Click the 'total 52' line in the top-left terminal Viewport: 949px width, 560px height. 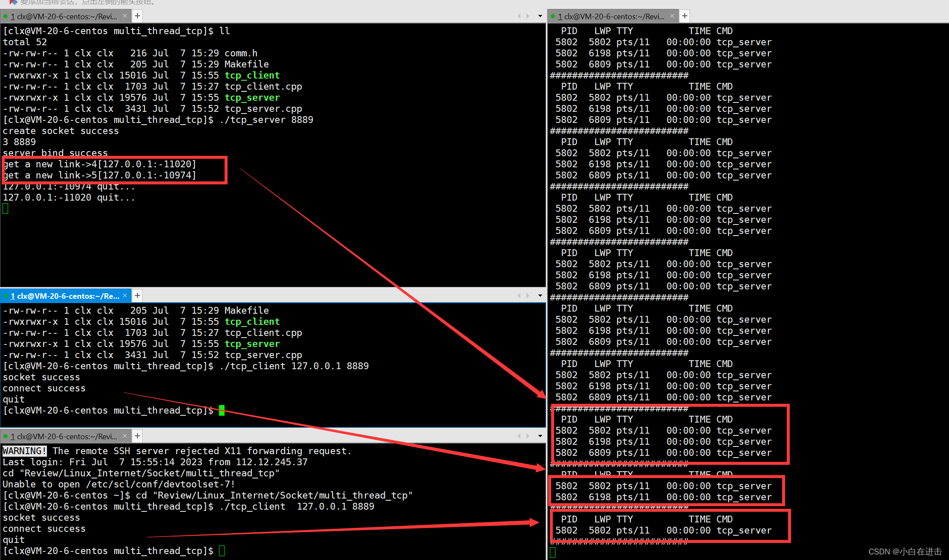25,42
